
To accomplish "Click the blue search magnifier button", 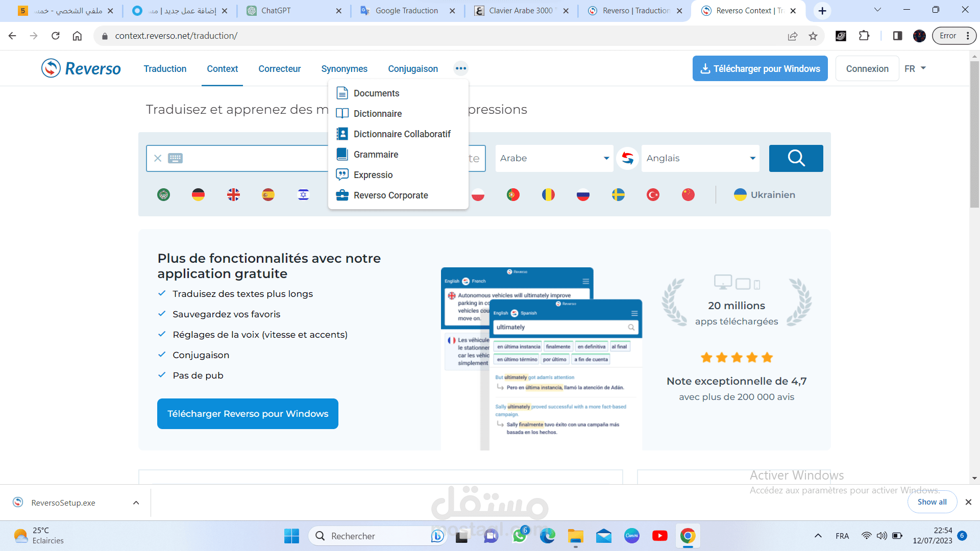I will pos(796,158).
